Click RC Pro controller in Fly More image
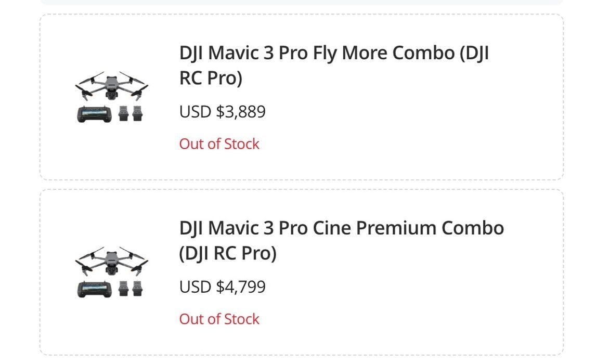The image size is (596, 364). [x=95, y=113]
